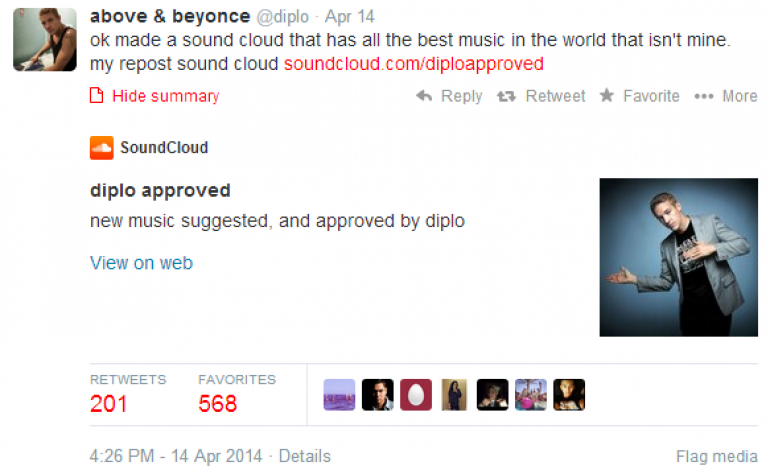Open the soundcloud.com/diploapproved link
This screenshot has width=770, height=470.
point(413,64)
